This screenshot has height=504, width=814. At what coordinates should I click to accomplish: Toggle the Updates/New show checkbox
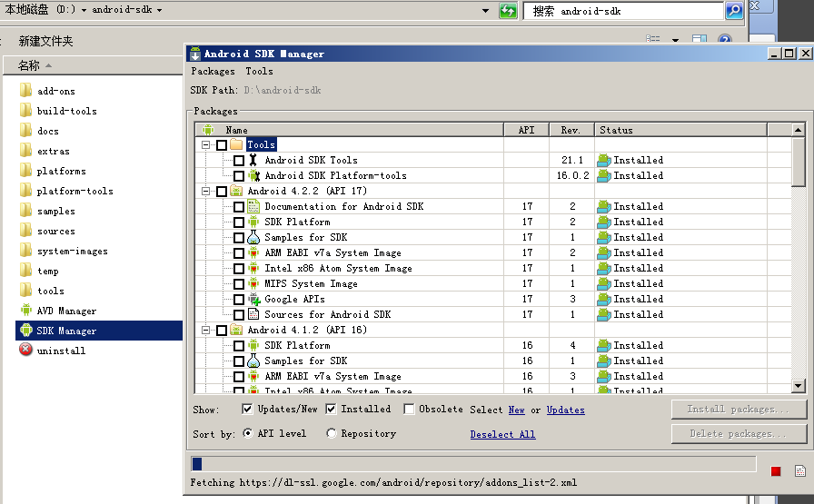pos(247,409)
